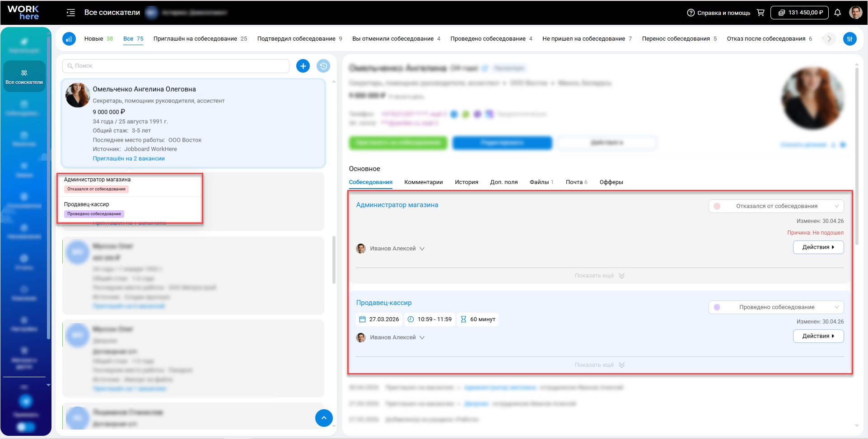Select the Комментарии tab
Screen dimensions: 868x439
tap(423, 182)
